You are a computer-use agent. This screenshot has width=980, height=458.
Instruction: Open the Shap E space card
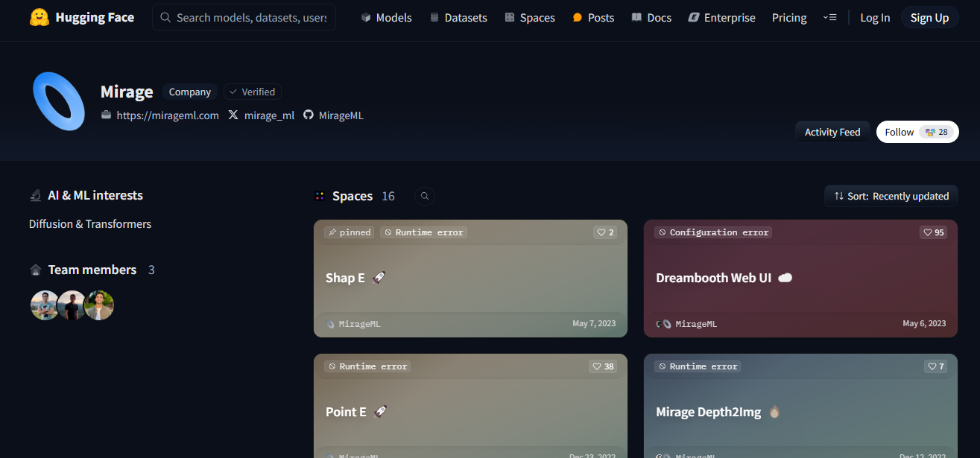click(x=470, y=279)
